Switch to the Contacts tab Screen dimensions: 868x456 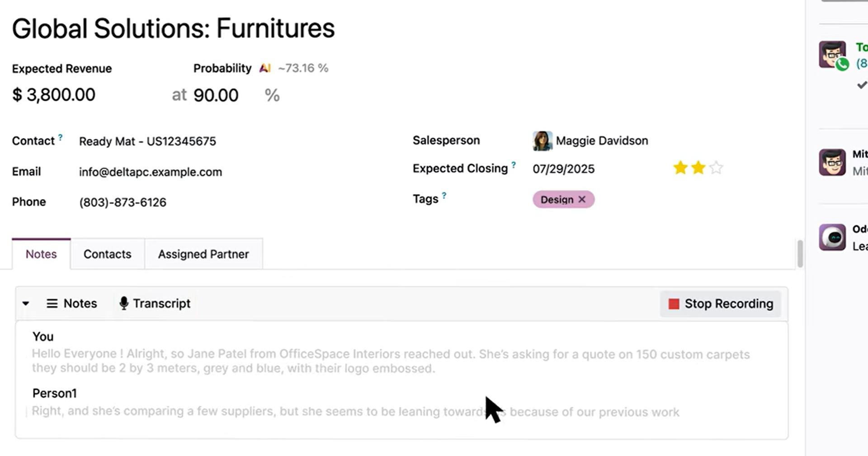click(107, 254)
